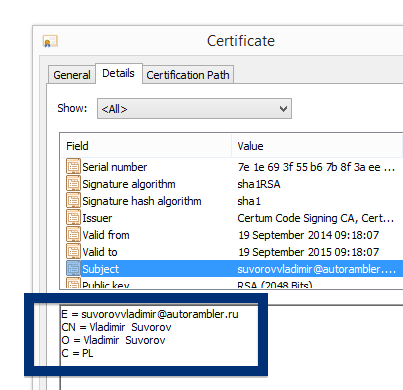Select the Valid from row label

point(106,235)
